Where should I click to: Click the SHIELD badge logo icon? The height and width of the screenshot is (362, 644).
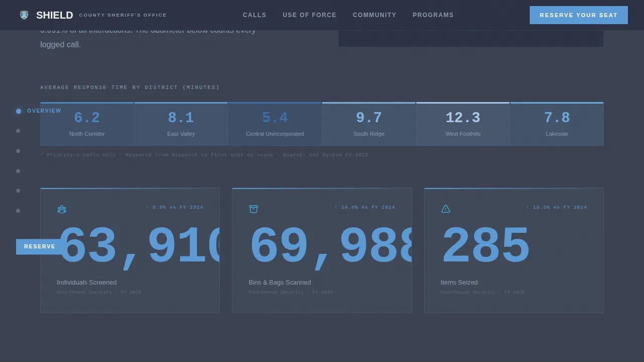24,15
